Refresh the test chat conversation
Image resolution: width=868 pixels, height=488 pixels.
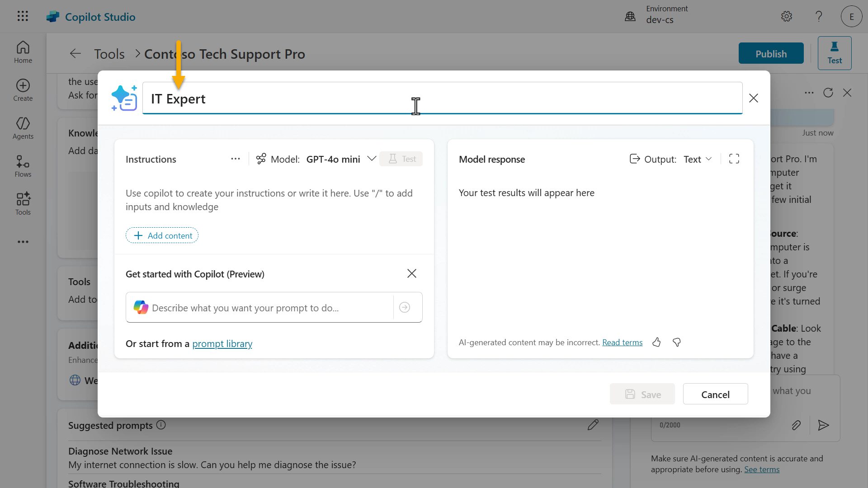[x=828, y=93]
